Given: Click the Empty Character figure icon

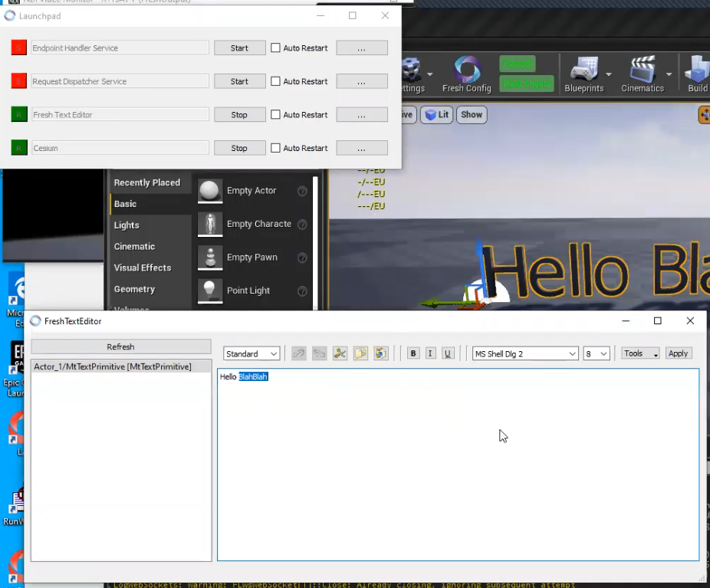Looking at the screenshot, I should pos(210,224).
